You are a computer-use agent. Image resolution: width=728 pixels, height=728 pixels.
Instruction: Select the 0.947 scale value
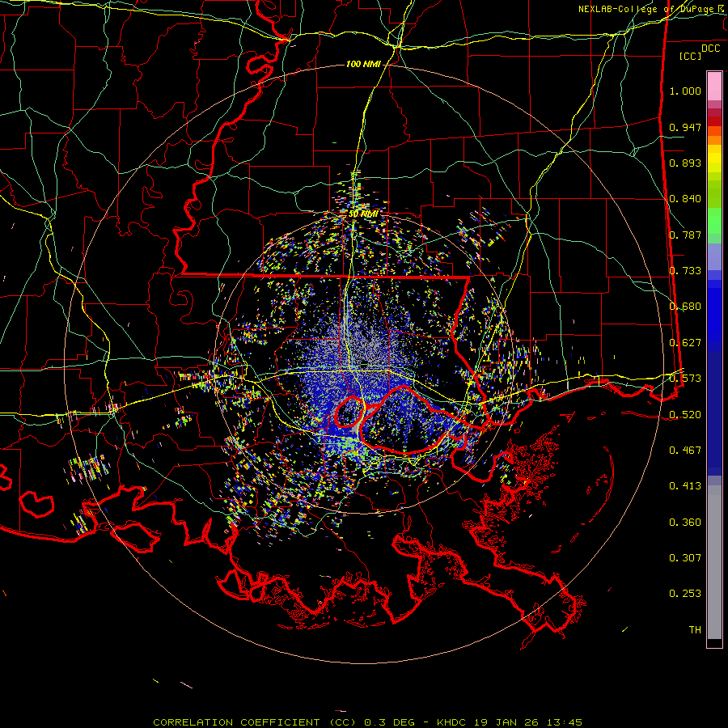(685, 127)
